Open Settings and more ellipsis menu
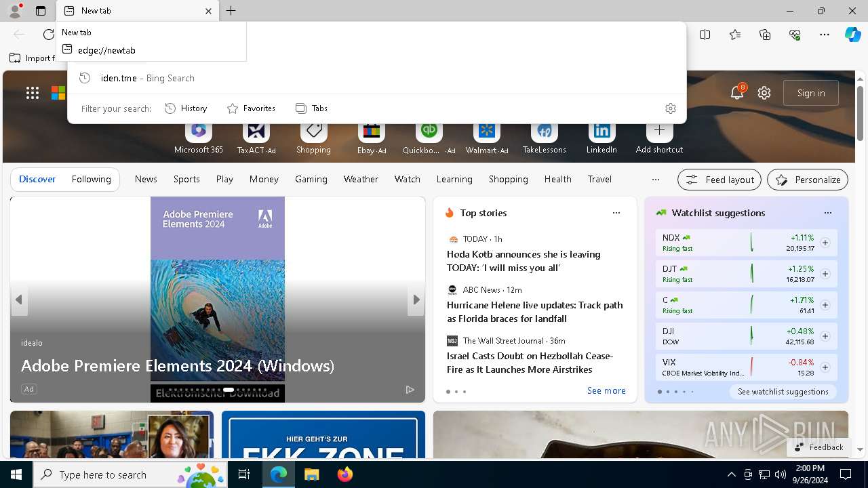Screen dimensions: 868x488 (x=825, y=35)
